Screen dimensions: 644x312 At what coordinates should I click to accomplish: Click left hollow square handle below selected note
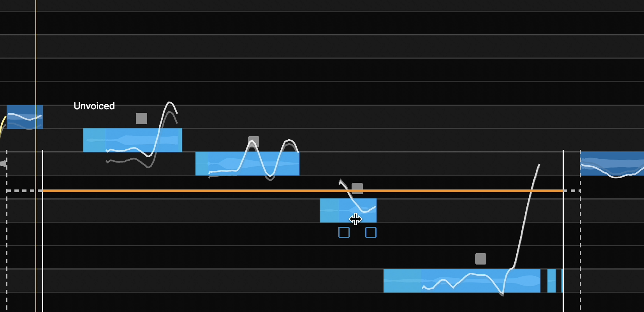pyautogui.click(x=344, y=232)
